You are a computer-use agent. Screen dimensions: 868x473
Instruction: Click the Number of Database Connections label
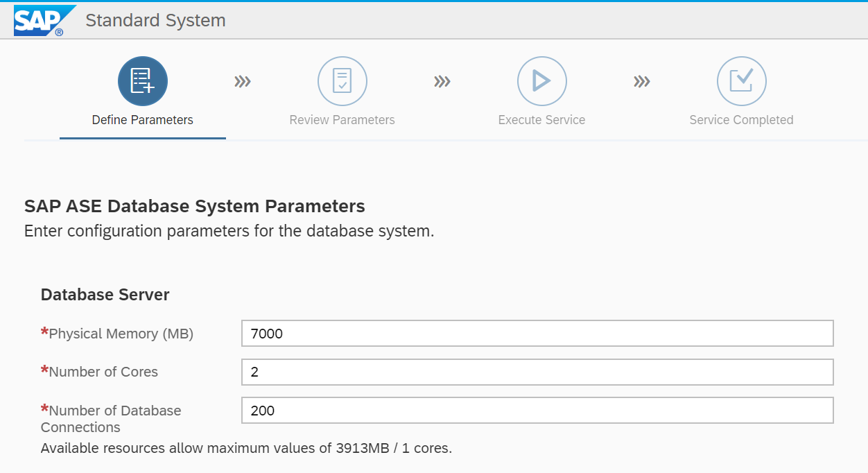pos(111,419)
